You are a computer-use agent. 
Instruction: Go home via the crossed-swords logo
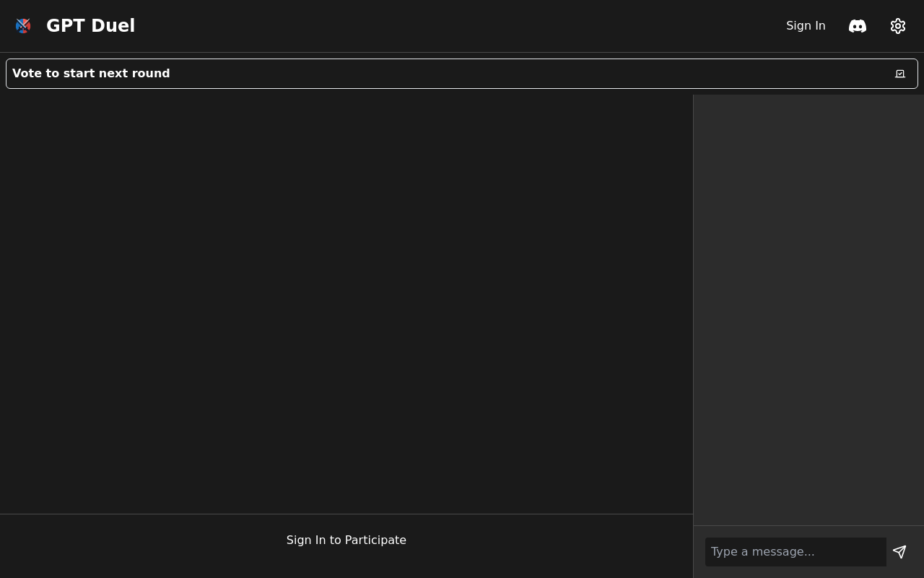(x=23, y=26)
